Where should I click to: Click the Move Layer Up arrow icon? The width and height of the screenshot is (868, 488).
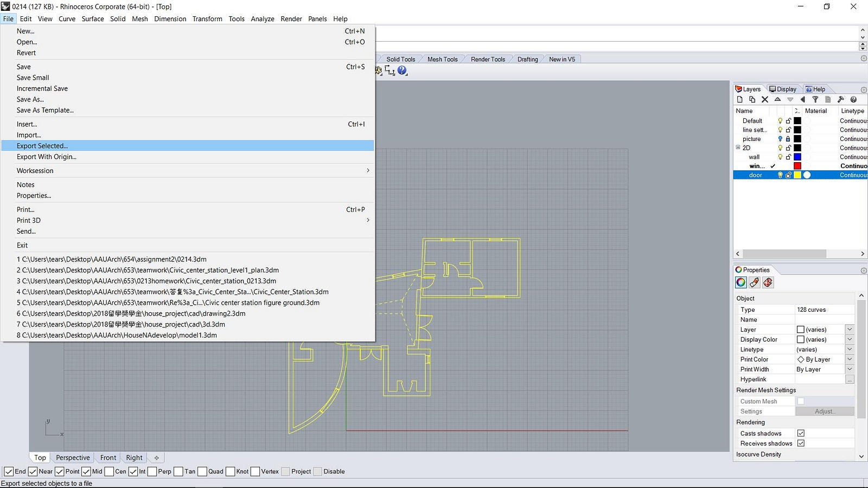coord(777,100)
